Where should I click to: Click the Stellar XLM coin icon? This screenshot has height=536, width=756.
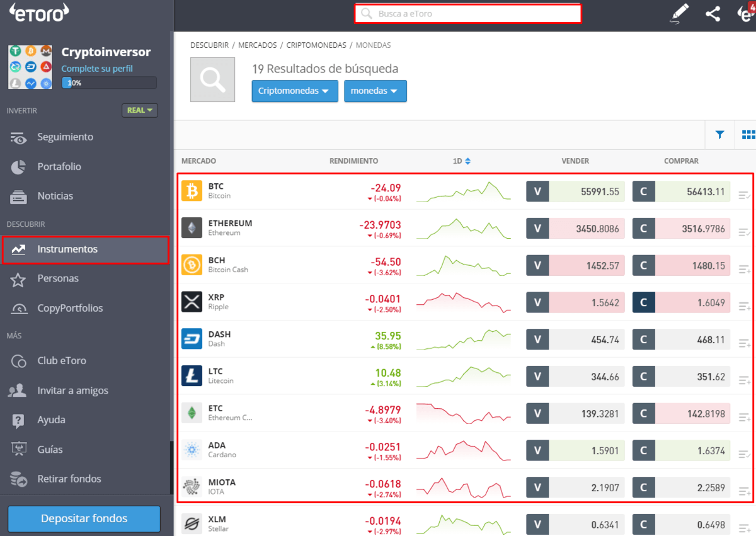point(192,523)
